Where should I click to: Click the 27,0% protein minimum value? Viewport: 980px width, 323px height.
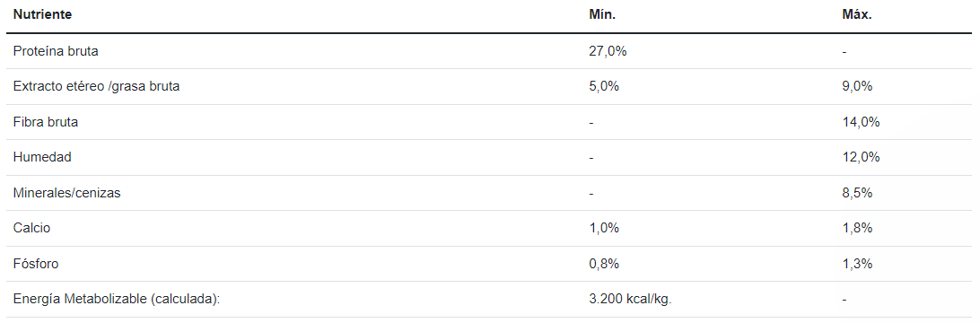click(608, 51)
